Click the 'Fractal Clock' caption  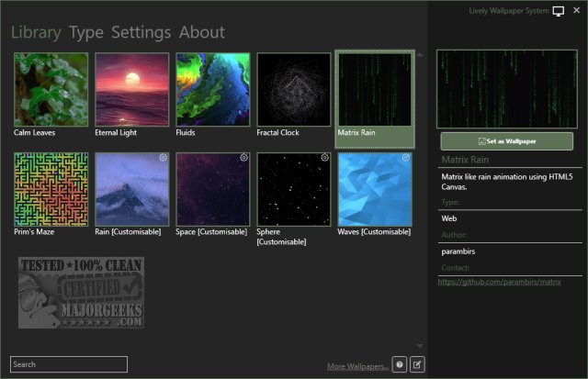pos(277,132)
